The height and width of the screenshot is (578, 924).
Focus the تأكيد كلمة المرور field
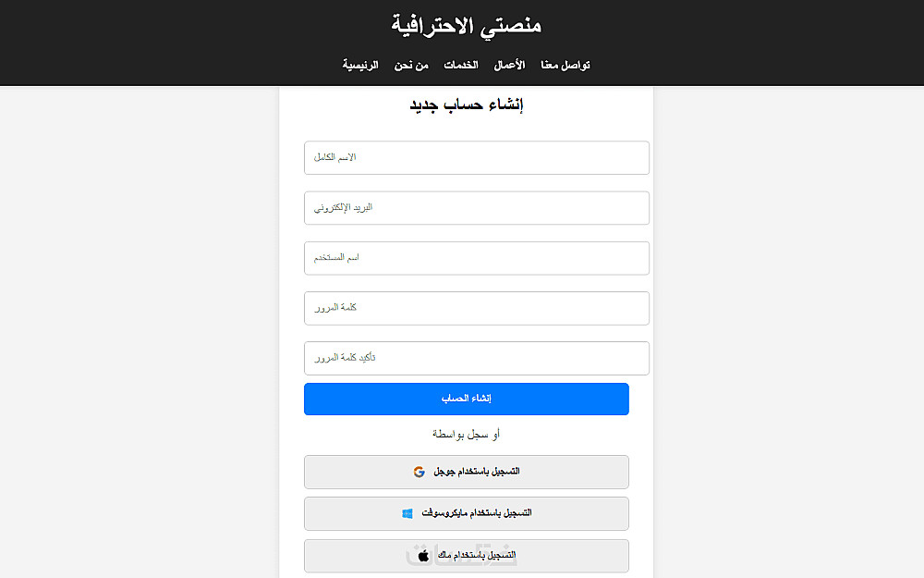coord(476,358)
